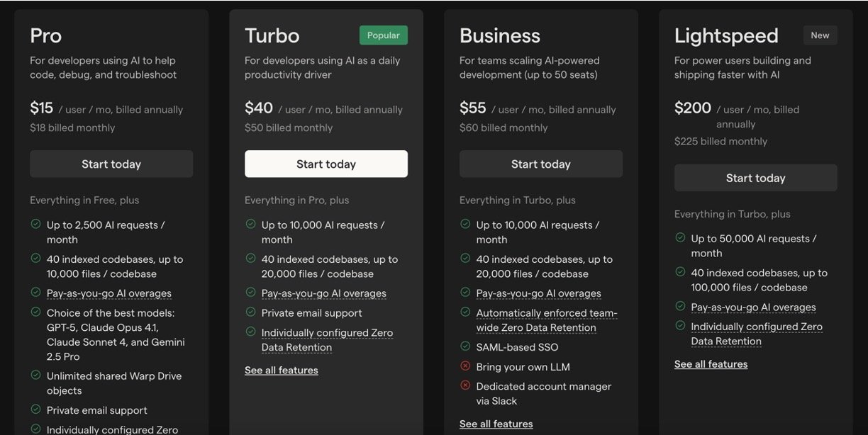Click Individually configured Zero Data Retention in Turbo
Viewport: 868px width, 435px height.
327,340
